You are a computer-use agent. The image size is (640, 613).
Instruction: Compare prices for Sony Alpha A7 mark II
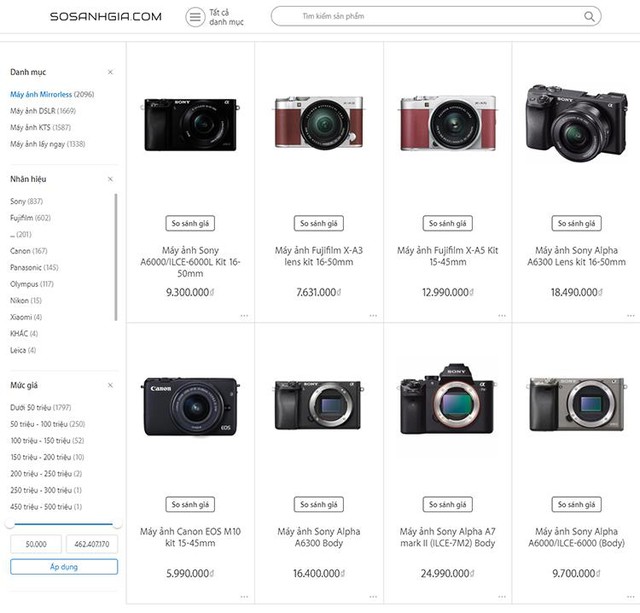(448, 504)
